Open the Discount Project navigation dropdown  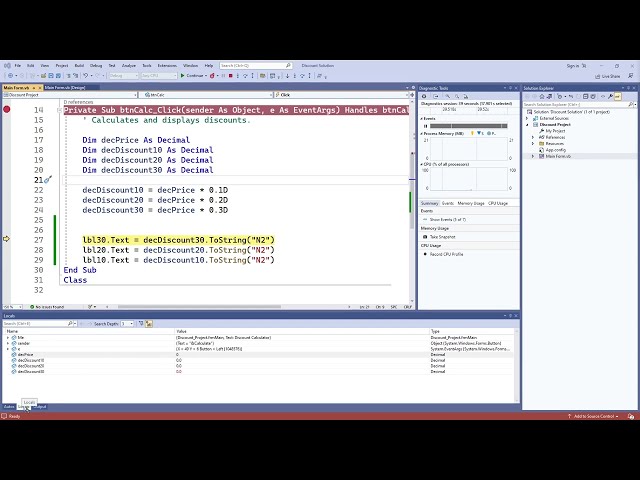point(70,95)
